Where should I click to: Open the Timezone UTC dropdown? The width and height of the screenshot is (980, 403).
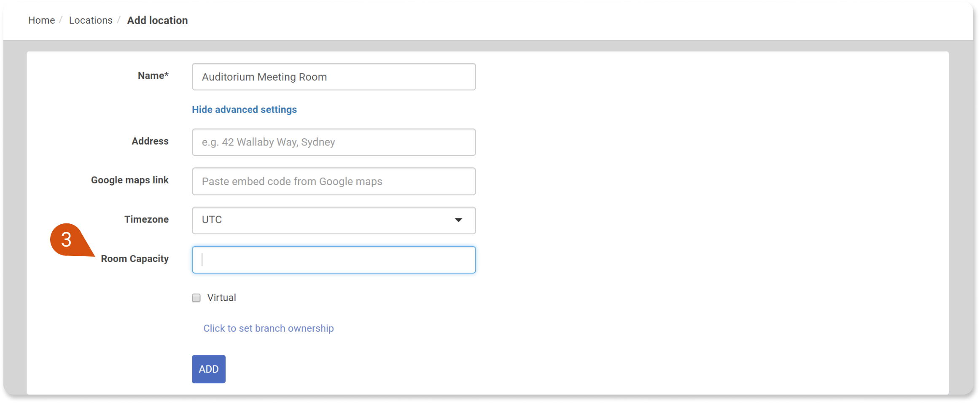coord(334,220)
